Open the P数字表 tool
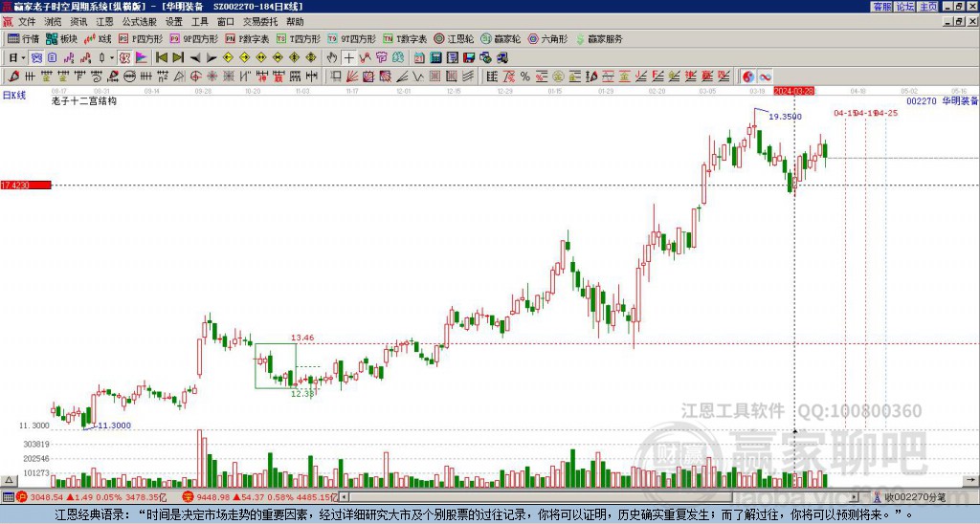Viewport: 980px width, 524px height. click(247, 38)
